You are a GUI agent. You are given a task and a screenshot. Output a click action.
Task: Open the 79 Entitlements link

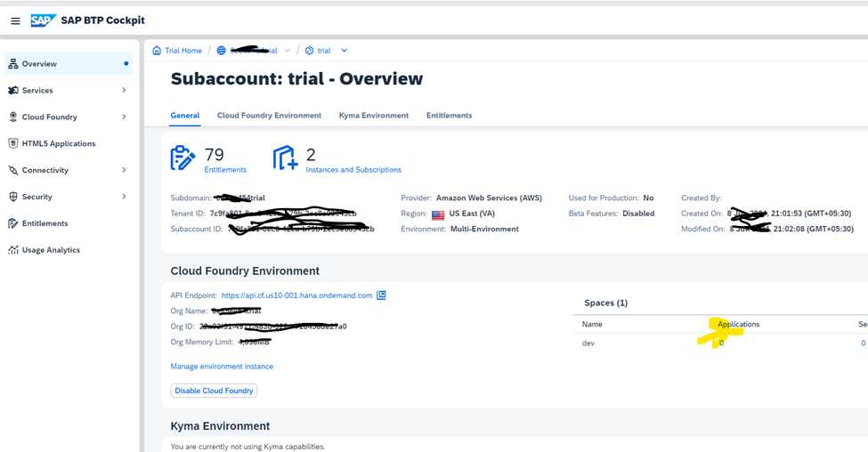point(225,170)
